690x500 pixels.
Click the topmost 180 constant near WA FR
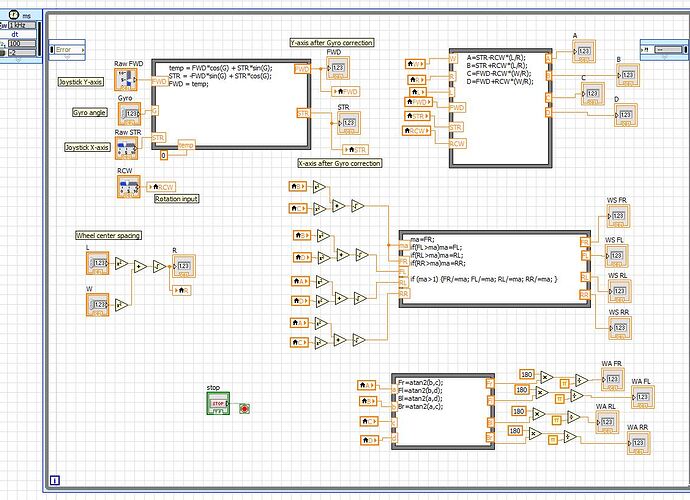tap(526, 375)
